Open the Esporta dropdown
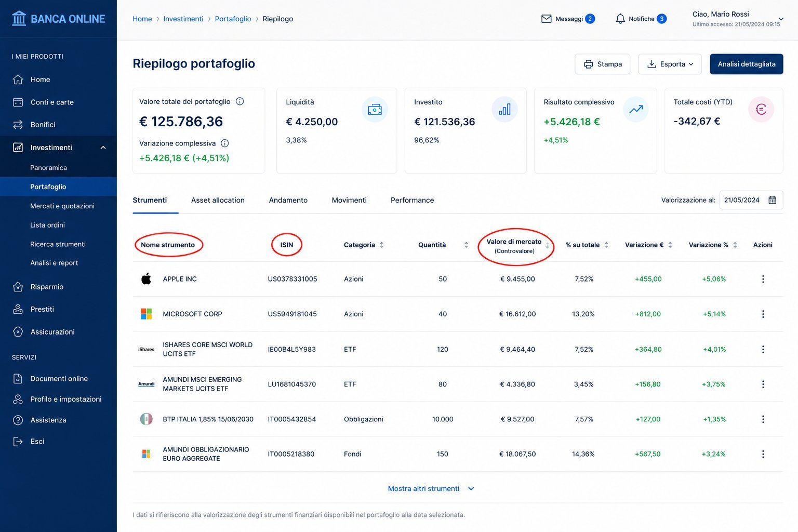The width and height of the screenshot is (798, 532). point(670,64)
